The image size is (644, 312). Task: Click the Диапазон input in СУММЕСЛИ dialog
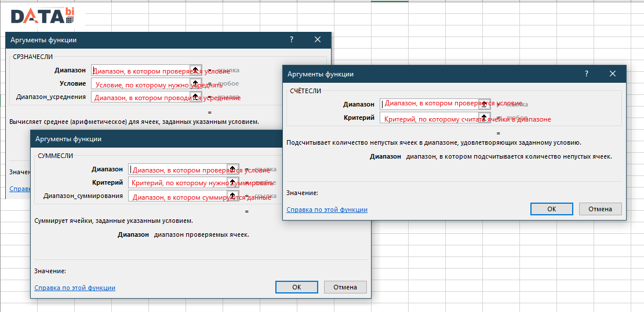click(178, 169)
